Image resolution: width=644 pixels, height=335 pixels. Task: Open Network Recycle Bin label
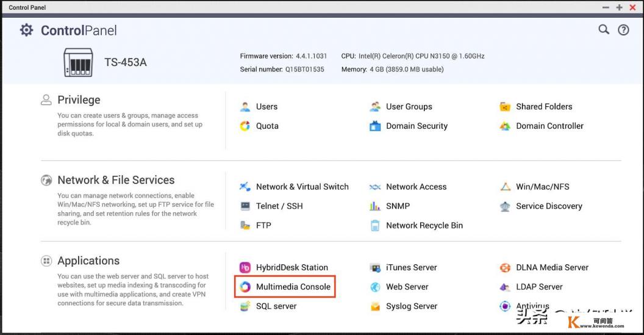(x=424, y=225)
